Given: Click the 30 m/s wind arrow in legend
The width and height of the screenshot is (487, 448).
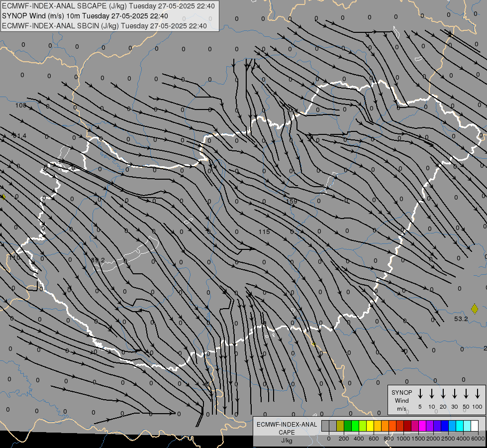Looking at the screenshot, I should point(454,394).
